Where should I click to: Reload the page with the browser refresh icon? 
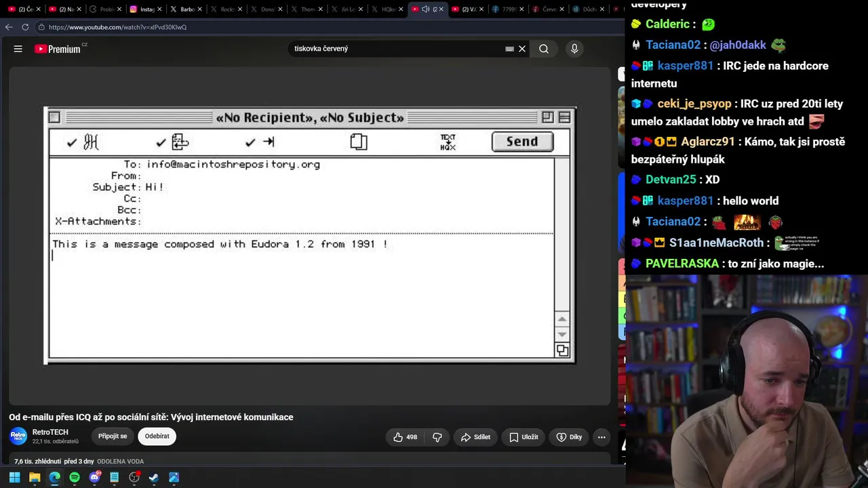pos(25,27)
